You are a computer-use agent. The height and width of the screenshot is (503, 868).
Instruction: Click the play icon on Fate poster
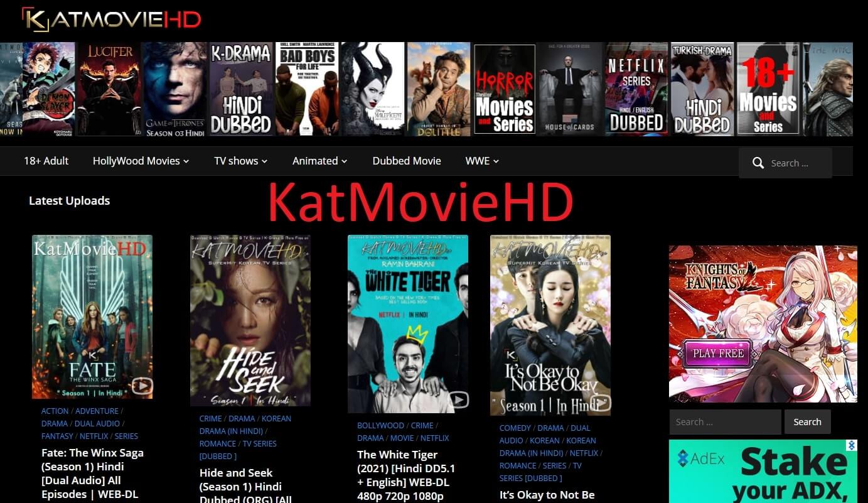[x=142, y=386]
